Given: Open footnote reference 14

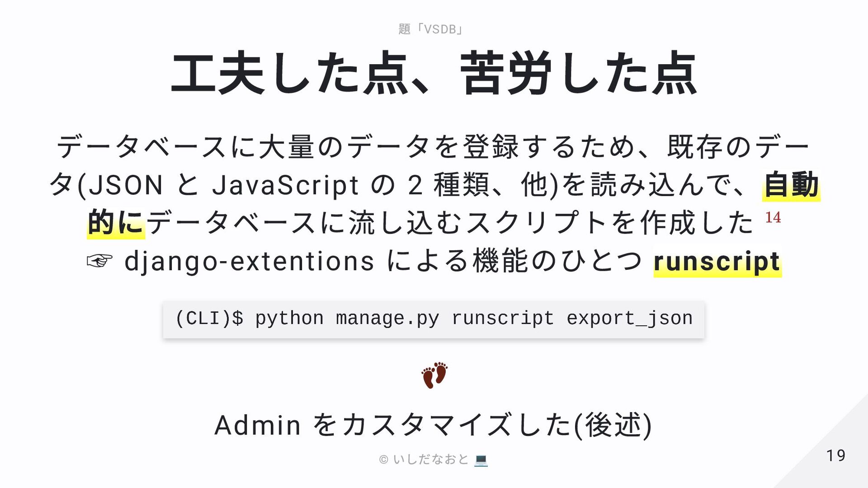Looking at the screenshot, I should coord(773,217).
